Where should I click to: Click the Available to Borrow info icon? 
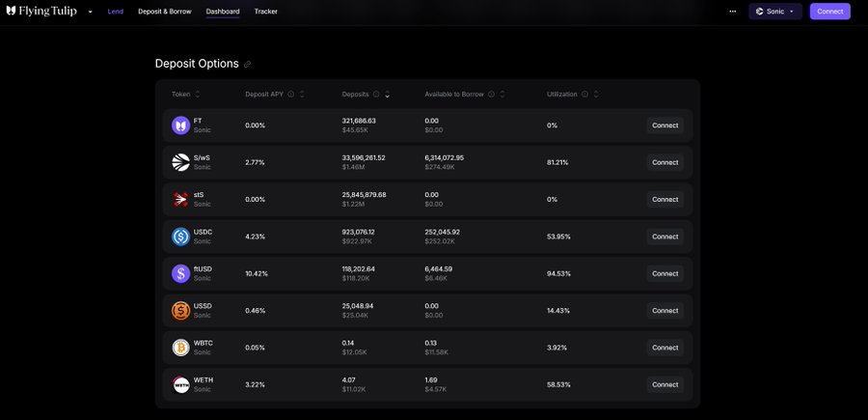click(491, 95)
